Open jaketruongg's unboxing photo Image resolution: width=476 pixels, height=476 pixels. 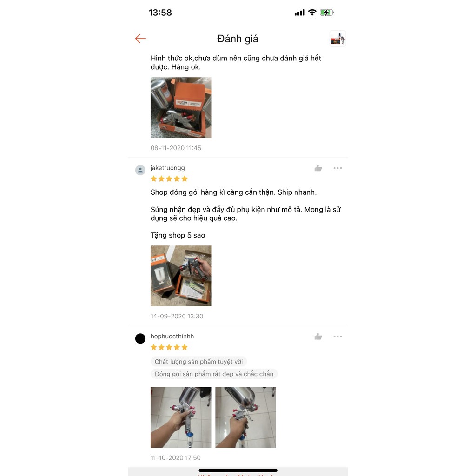(x=181, y=276)
